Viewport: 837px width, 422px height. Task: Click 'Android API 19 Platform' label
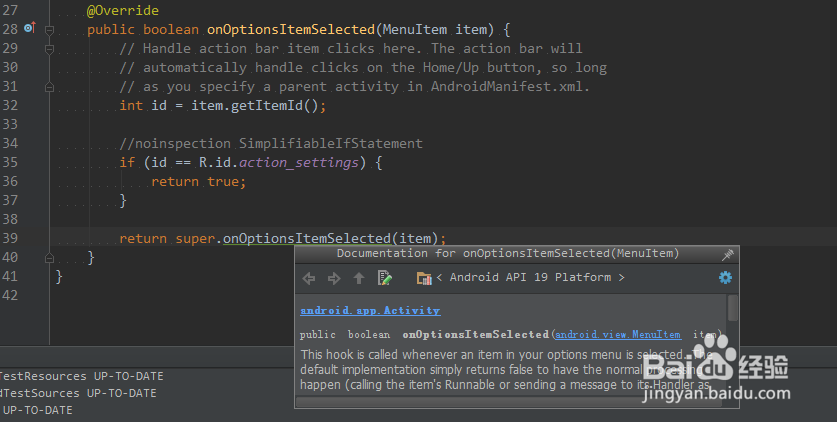(530, 277)
